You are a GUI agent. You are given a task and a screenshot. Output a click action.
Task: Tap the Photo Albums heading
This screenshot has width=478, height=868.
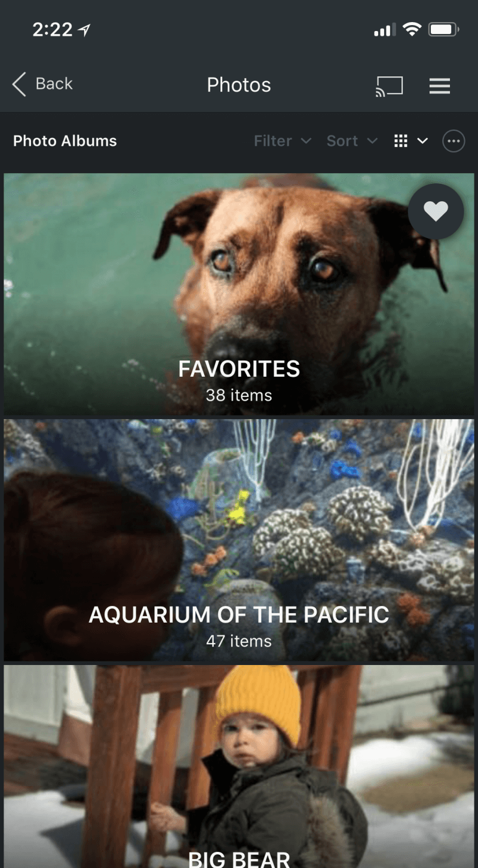tap(65, 141)
